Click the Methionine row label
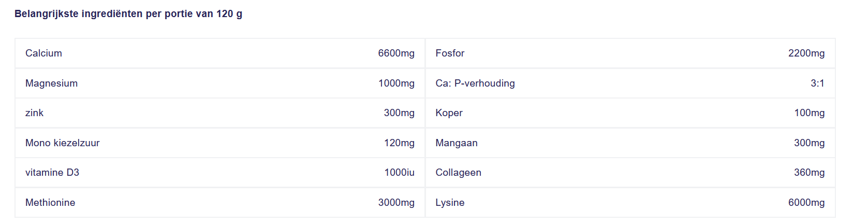 pos(50,203)
